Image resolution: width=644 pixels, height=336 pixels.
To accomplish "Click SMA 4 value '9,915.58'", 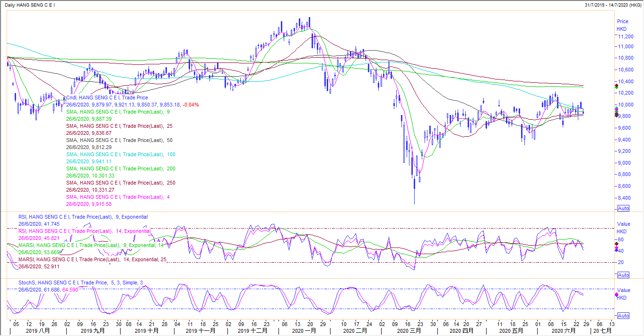I will (89, 204).
